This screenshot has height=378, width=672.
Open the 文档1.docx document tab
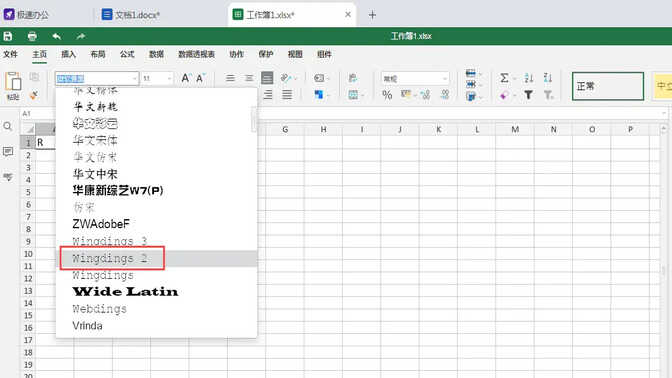point(131,15)
